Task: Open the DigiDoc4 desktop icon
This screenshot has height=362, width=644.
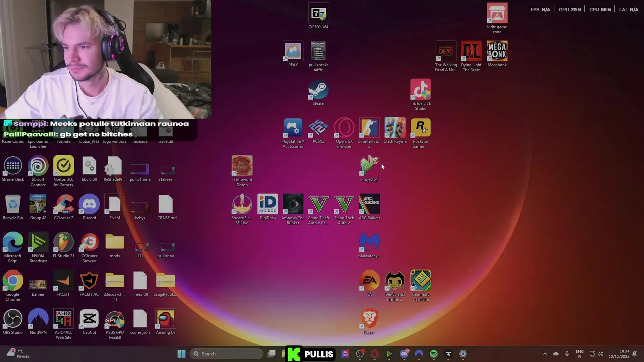Action: click(268, 208)
